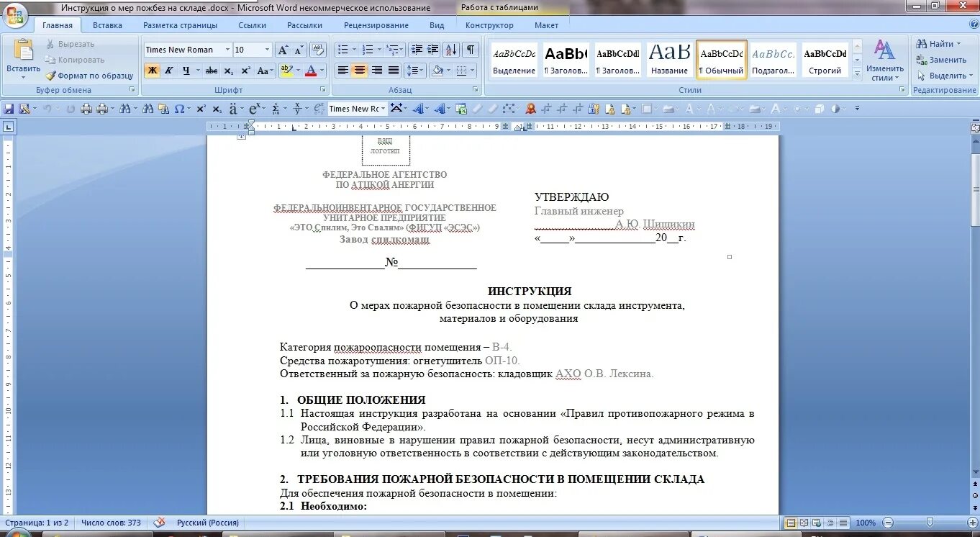Image resolution: width=980 pixels, height=537 pixels.
Task: Click the zoom in plus button
Action: point(971,523)
